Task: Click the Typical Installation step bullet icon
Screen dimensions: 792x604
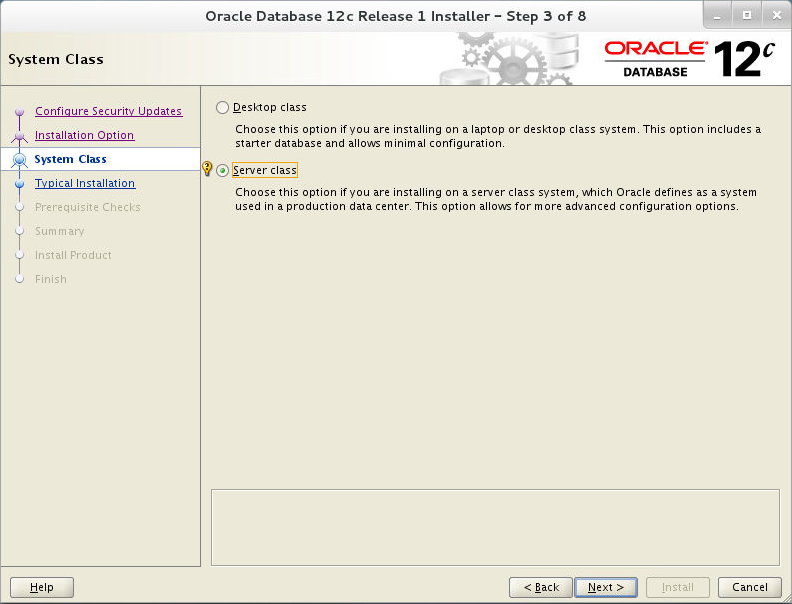Action: [x=20, y=184]
